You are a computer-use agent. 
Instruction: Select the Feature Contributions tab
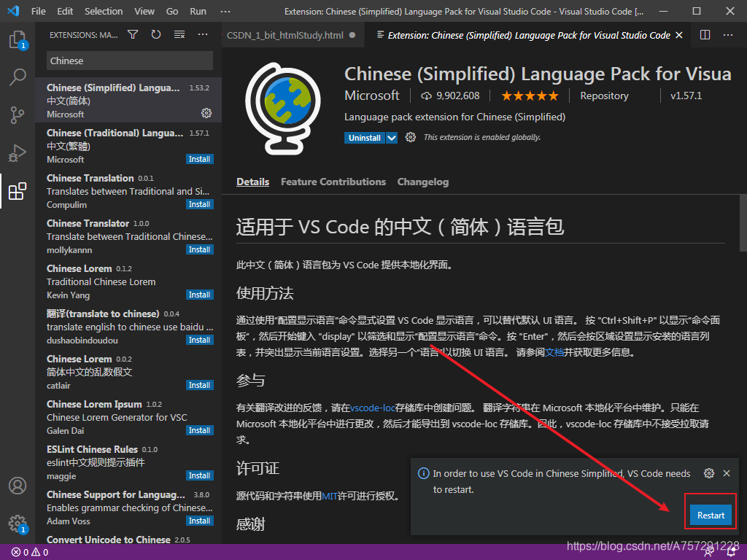click(333, 182)
